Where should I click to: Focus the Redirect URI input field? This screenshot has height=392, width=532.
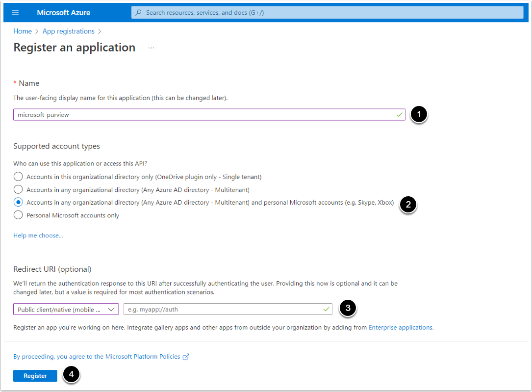pos(228,309)
